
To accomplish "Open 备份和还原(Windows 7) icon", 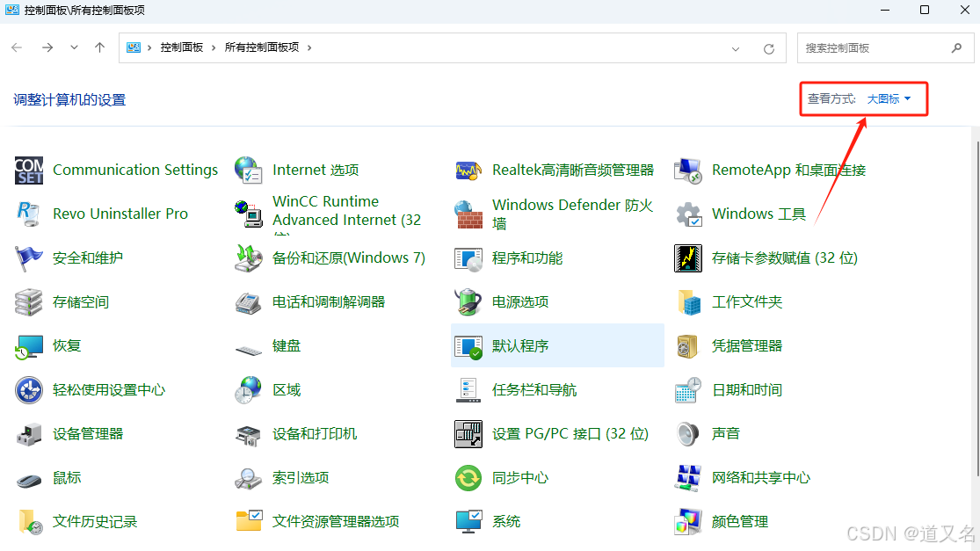I will pos(249,258).
